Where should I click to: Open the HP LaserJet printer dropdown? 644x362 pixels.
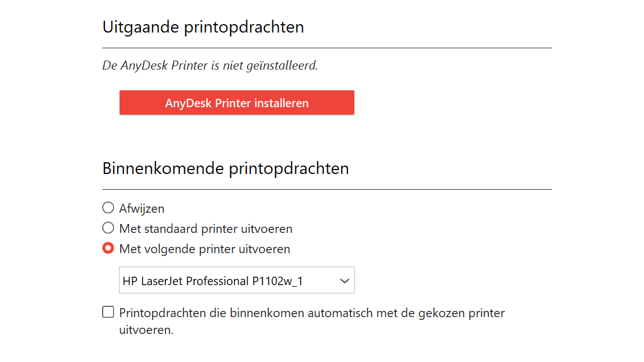click(x=236, y=280)
